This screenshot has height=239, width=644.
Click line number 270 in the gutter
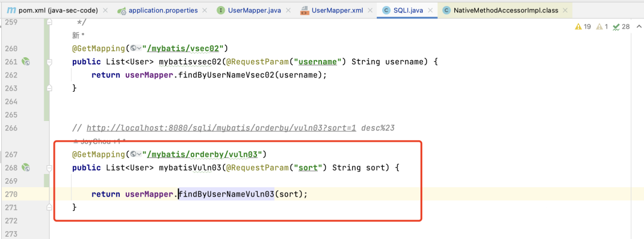tap(10, 194)
